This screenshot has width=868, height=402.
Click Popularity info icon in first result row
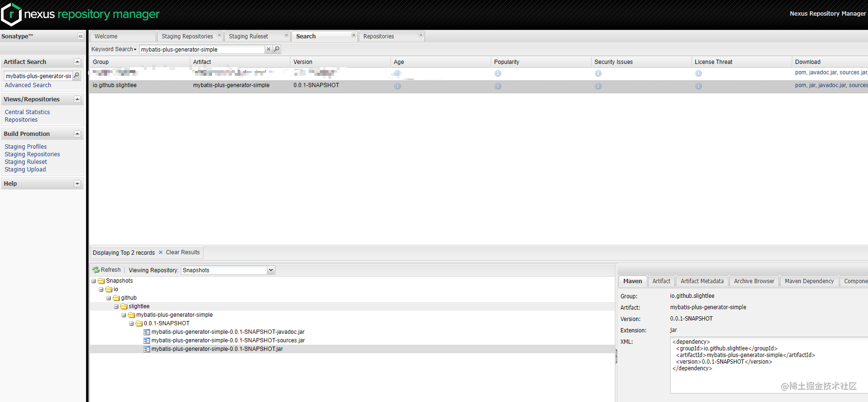(498, 73)
